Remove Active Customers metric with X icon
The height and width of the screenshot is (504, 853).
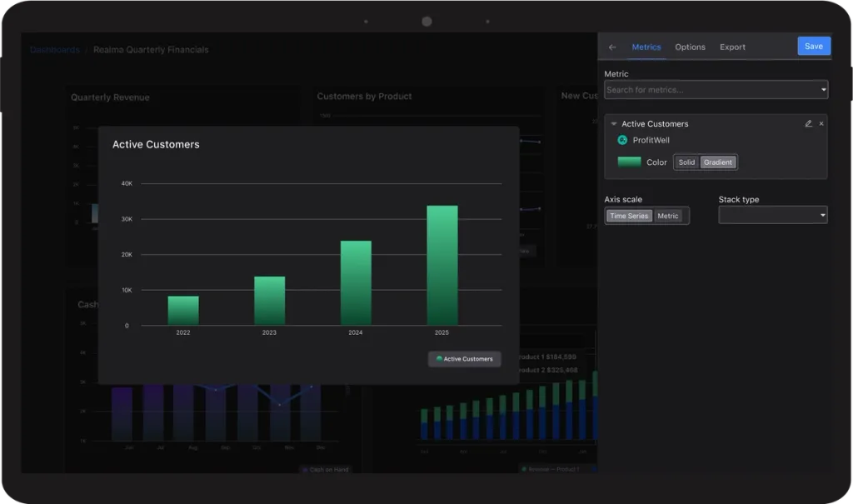coord(821,123)
